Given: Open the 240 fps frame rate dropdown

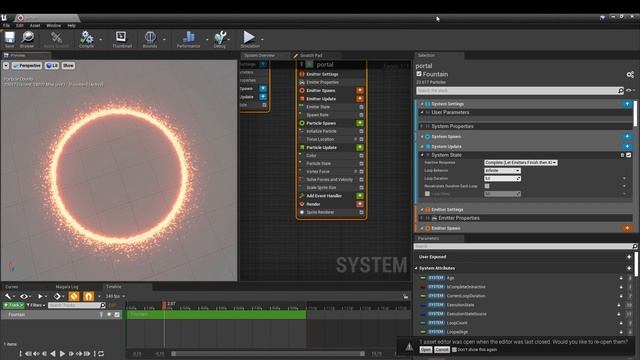Looking at the screenshot, I should [116, 296].
